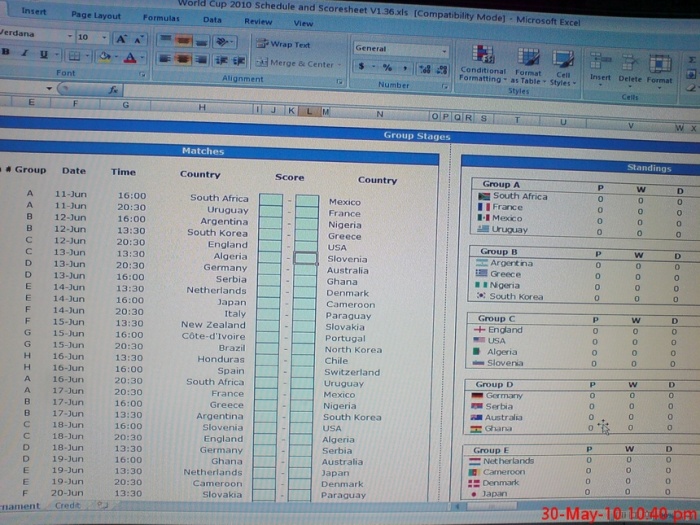Expand the Name Box dropdown

[x=49, y=88]
